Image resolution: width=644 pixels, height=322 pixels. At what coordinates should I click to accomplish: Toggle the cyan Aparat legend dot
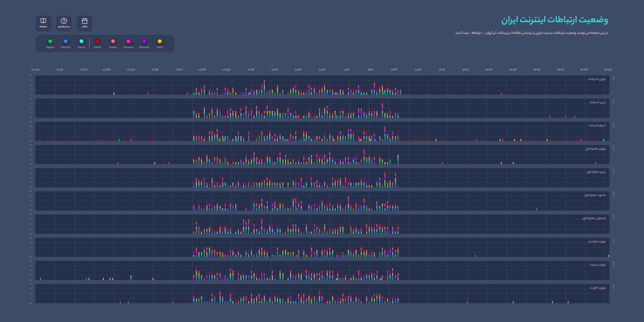coord(81,41)
